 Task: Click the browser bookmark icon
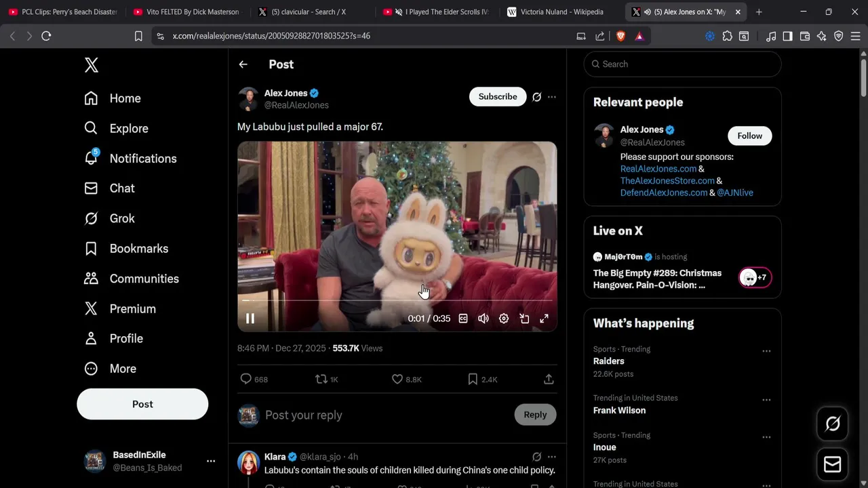138,36
